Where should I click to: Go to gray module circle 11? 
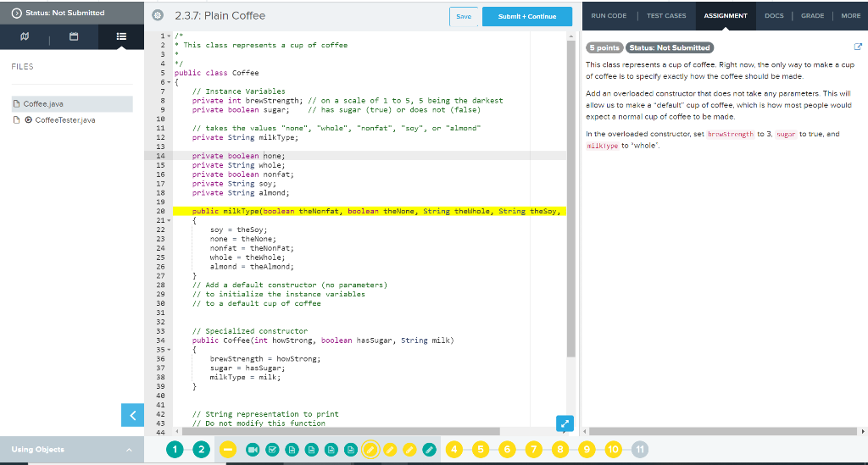tap(640, 450)
